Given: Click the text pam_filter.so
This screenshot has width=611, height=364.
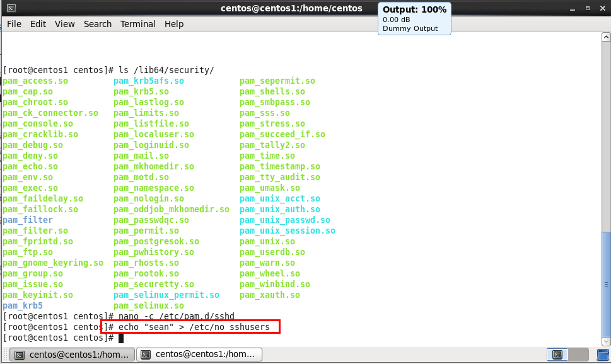Looking at the screenshot, I should tap(35, 231).
